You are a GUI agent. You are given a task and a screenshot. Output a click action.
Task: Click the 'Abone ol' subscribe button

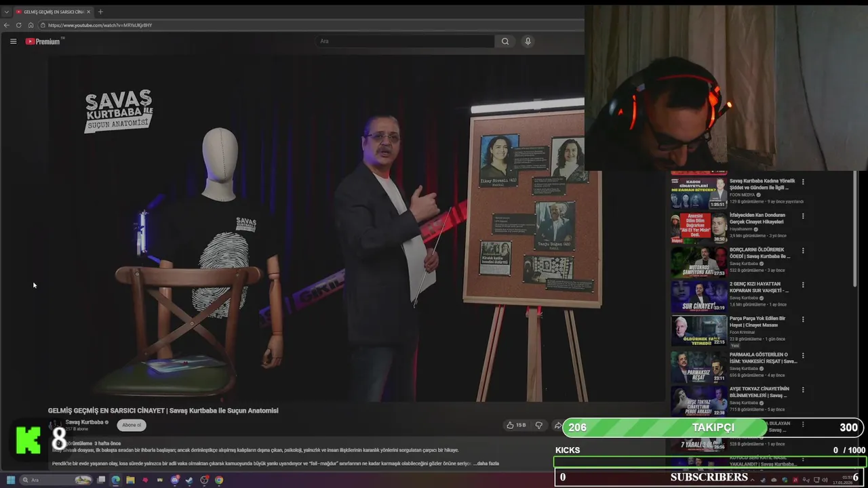(x=132, y=425)
